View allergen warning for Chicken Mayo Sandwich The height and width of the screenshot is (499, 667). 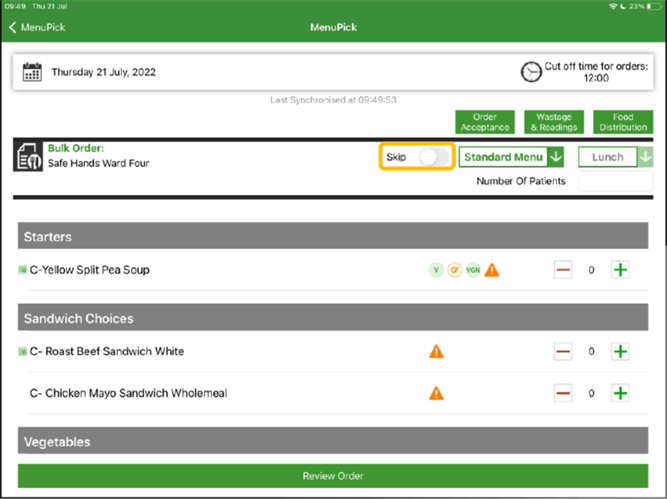click(436, 393)
